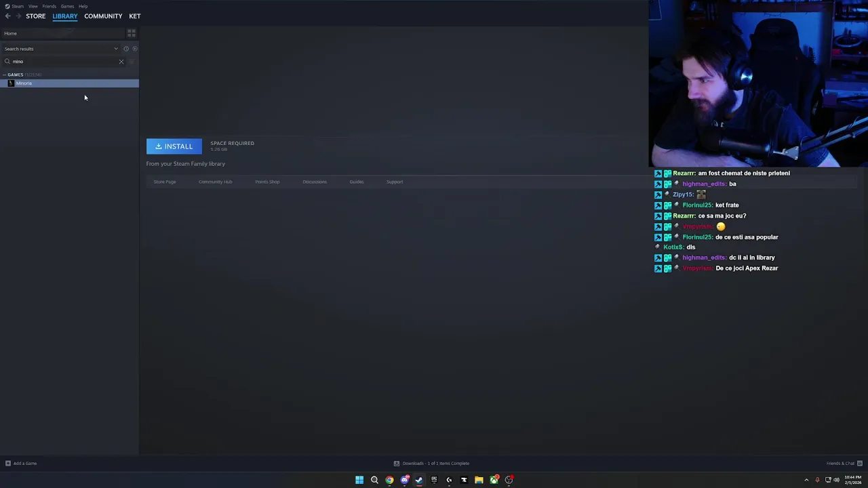Open the KET profile tab
Screen dimensions: 868x488
click(x=135, y=16)
